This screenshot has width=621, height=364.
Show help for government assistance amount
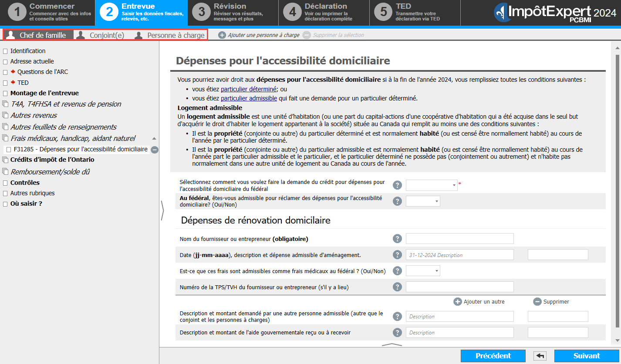[x=397, y=333]
